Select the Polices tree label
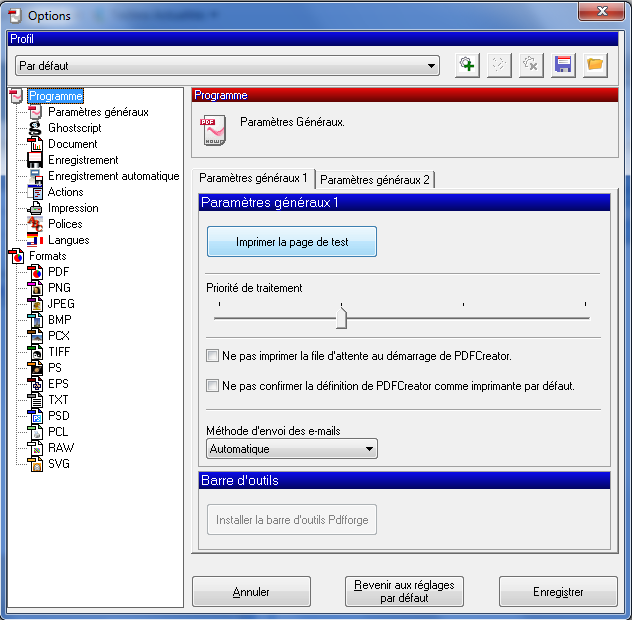 point(65,224)
